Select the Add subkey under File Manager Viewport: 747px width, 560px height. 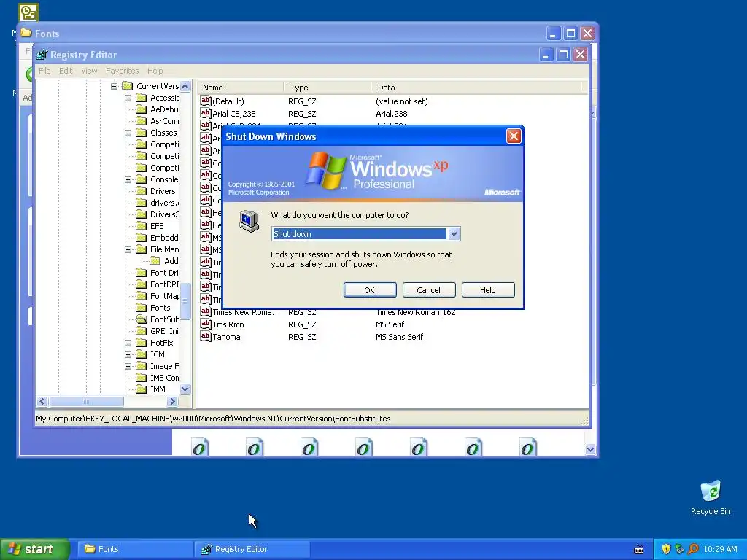click(x=171, y=261)
